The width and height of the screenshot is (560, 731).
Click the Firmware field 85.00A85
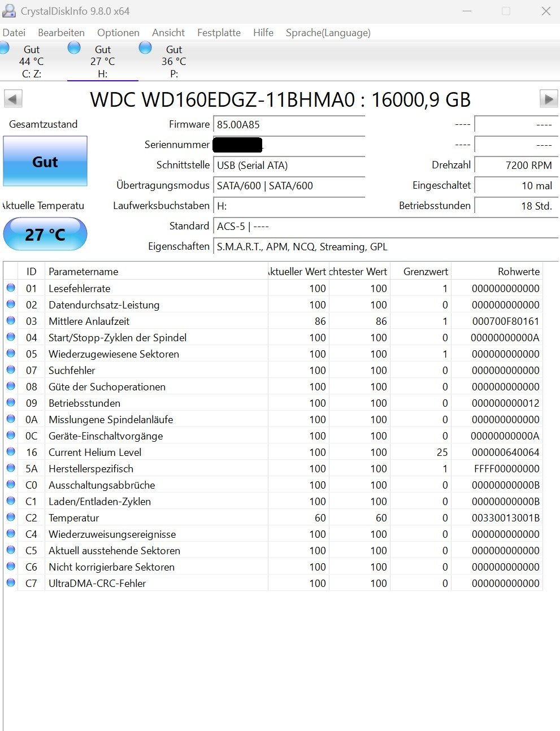pos(289,125)
